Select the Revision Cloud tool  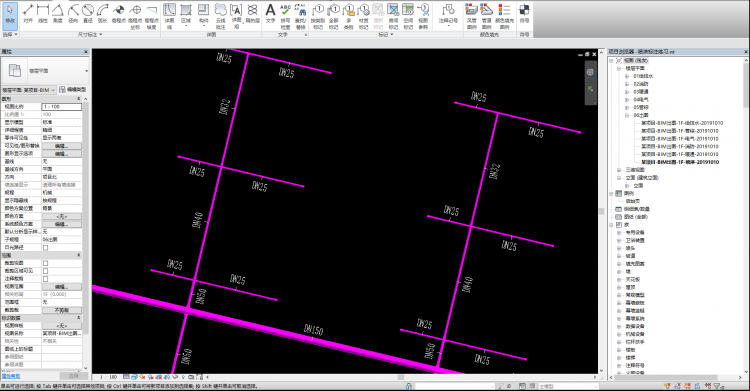tap(221, 16)
